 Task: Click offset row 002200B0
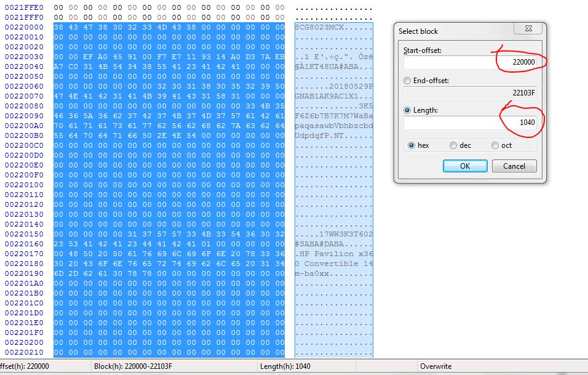tap(24, 135)
